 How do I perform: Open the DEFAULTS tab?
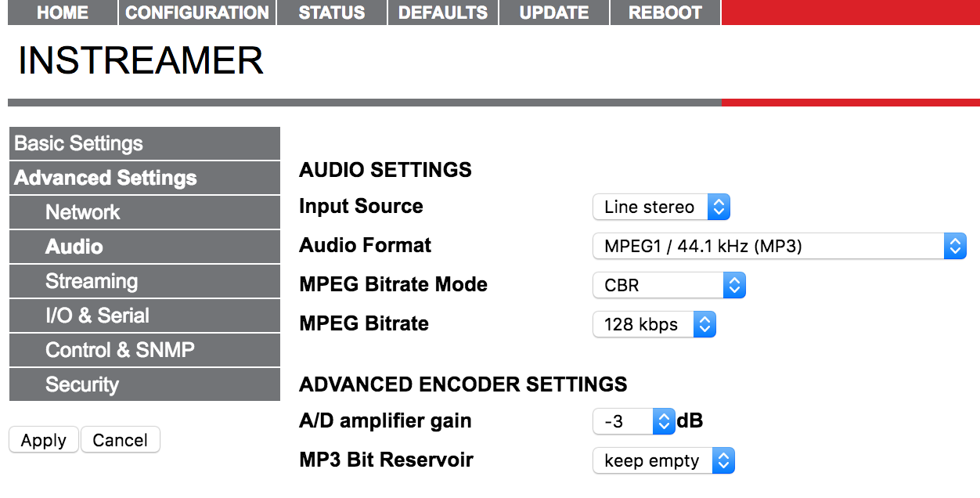click(443, 13)
